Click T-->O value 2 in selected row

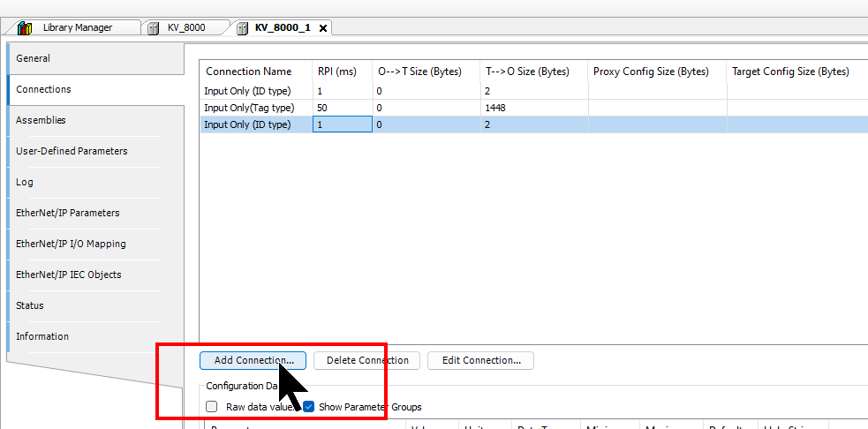click(x=534, y=124)
